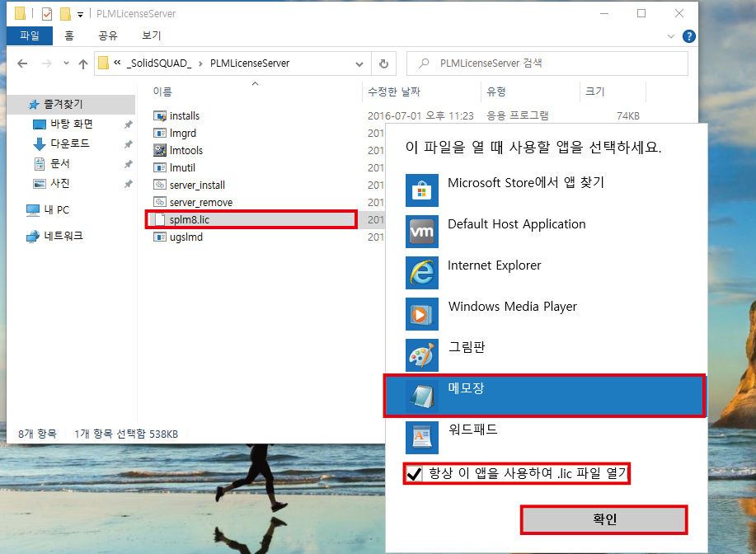The image size is (756, 554).
Task: Open 바탕 화면 in sidebar
Action: [72, 124]
